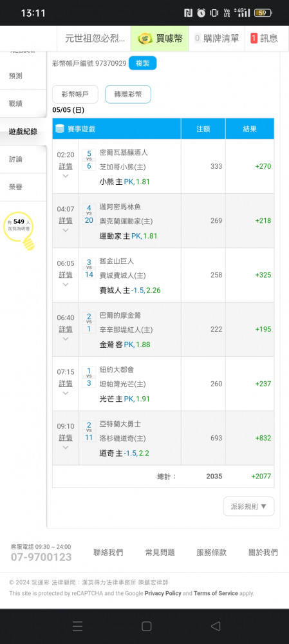Click the lightbulb 549 followers icon
This screenshot has width=289, height=644.
(19, 230)
